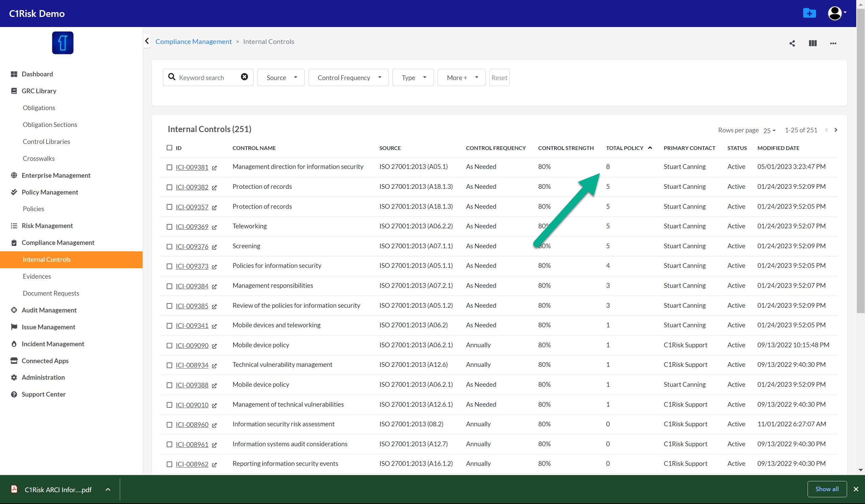This screenshot has height=504, width=865.
Task: Open ICI-009381 in new window icon
Action: 214,168
